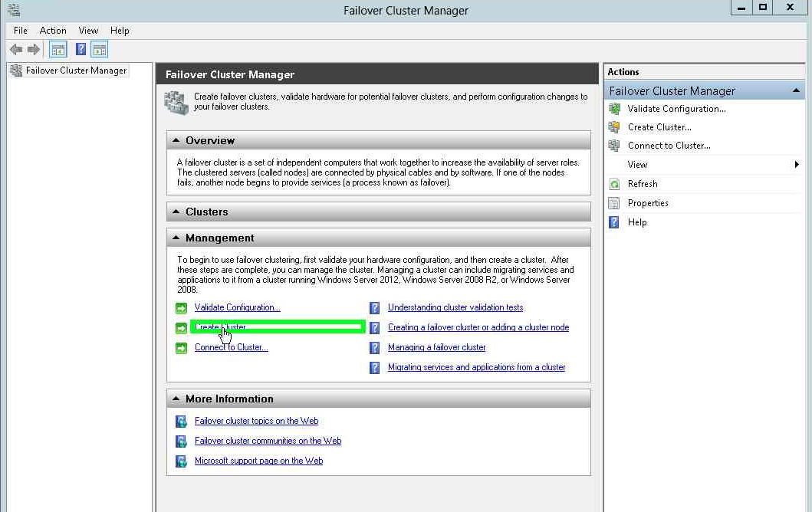812x512 pixels.
Task: Collapse the Overview section
Action: (x=176, y=140)
